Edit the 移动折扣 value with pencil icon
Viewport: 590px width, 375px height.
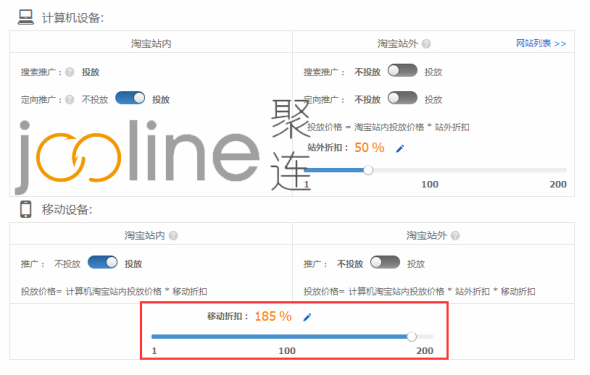pos(307,317)
